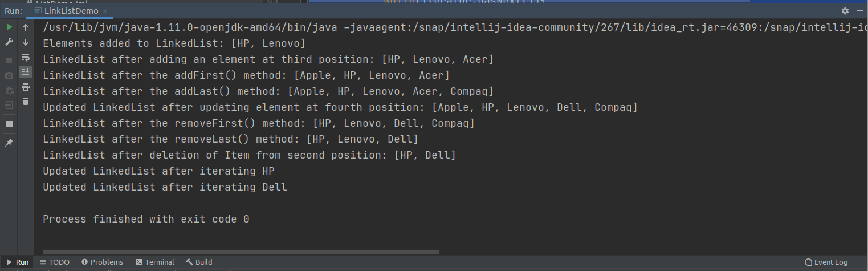Toggle Pin Tab for the run console
868x271 pixels.
coord(9,143)
